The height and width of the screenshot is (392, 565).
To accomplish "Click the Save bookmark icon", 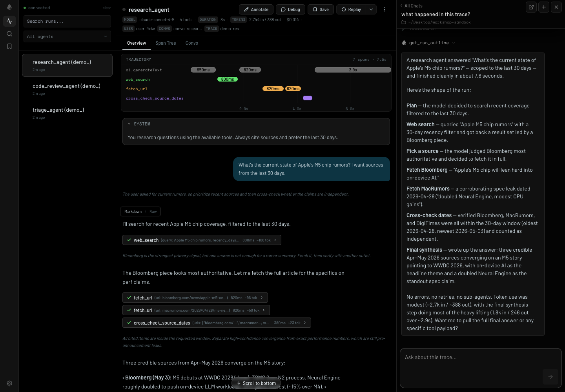I will (315, 9).
